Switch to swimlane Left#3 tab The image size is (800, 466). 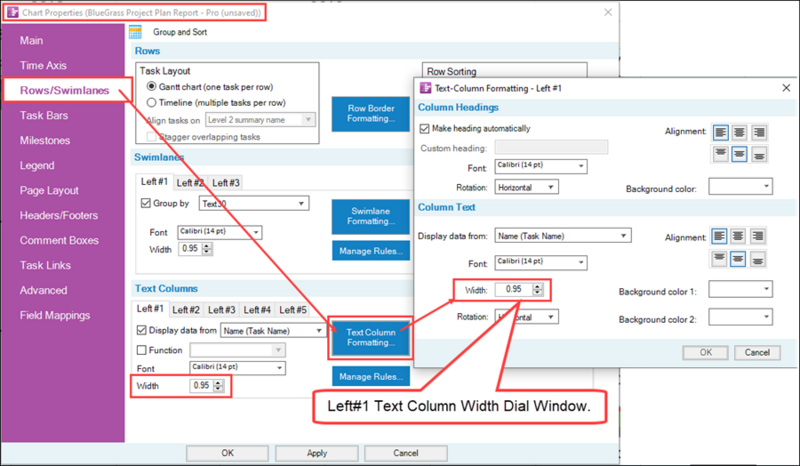coord(226,183)
